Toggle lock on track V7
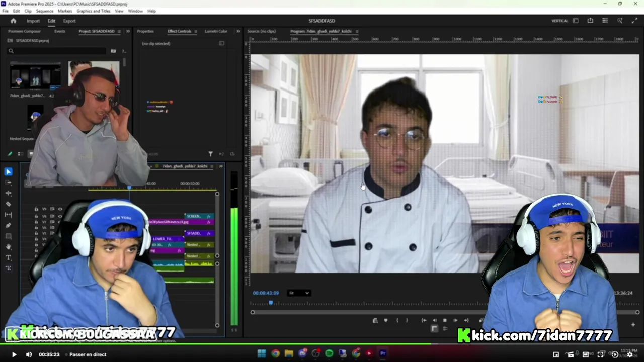This screenshot has height=362, width=644. (36, 222)
